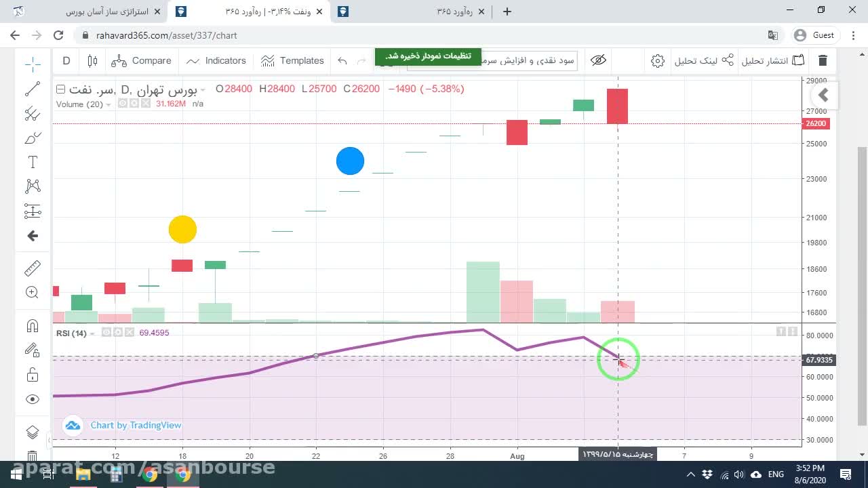The image size is (868, 488).
Task: Hide the Volume indicator
Action: (x=123, y=104)
